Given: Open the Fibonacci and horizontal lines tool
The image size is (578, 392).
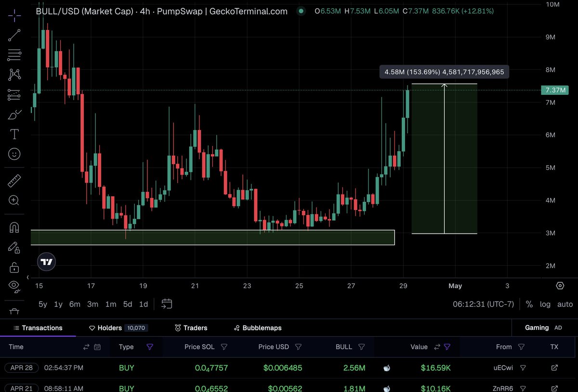Looking at the screenshot, I should pos(14,55).
